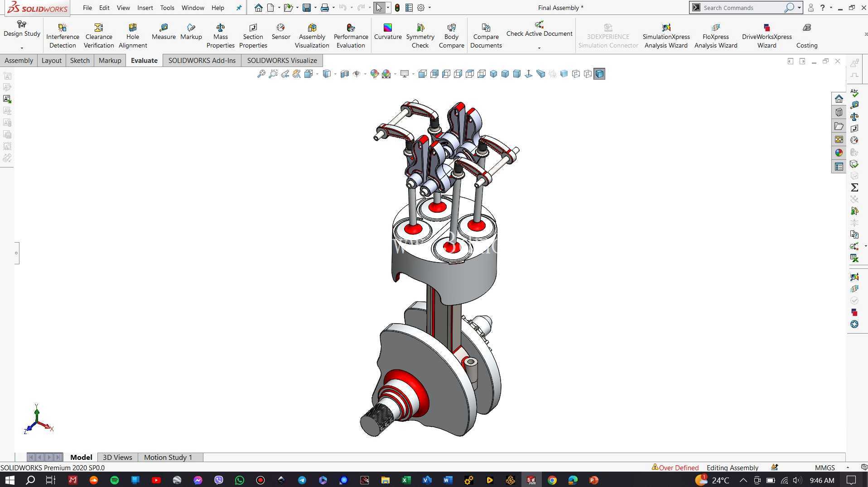
Task: Toggle Shaded With Edges display style
Action: pos(599,74)
